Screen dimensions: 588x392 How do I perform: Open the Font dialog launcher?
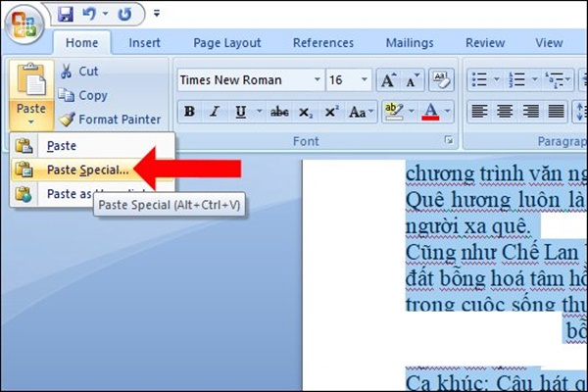pos(448,140)
